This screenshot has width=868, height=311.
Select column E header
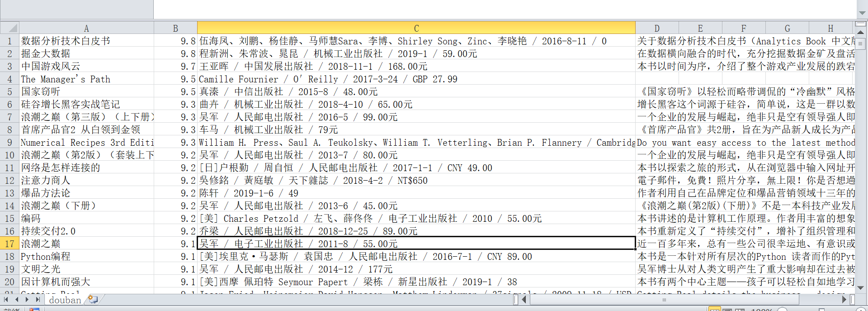coord(700,28)
